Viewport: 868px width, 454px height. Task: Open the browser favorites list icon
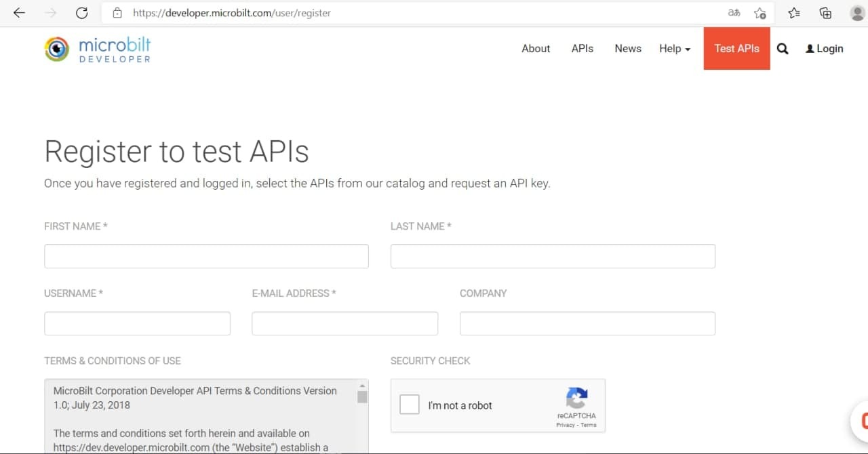pyautogui.click(x=794, y=13)
